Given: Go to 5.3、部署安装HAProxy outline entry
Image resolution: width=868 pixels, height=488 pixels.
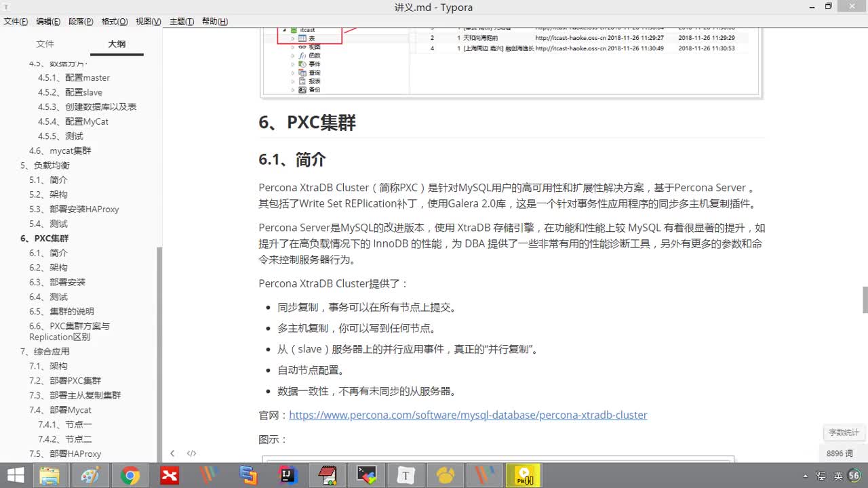Looking at the screenshot, I should click(74, 209).
